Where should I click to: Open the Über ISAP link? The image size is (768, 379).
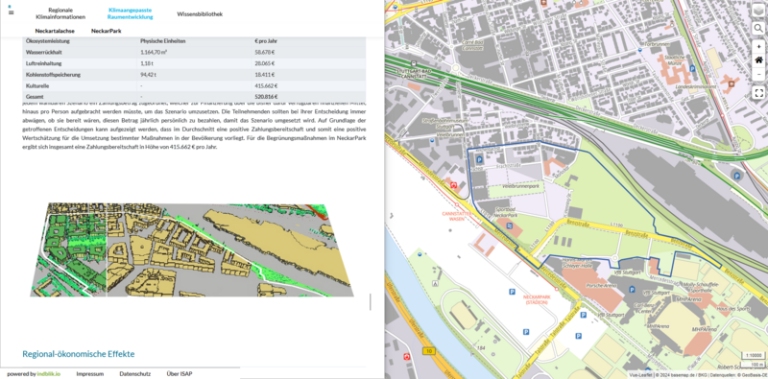click(179, 374)
